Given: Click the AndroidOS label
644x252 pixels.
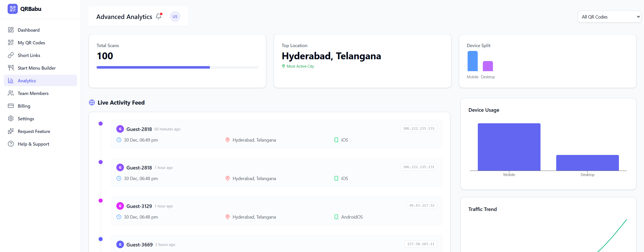Looking at the screenshot, I should (352, 217).
